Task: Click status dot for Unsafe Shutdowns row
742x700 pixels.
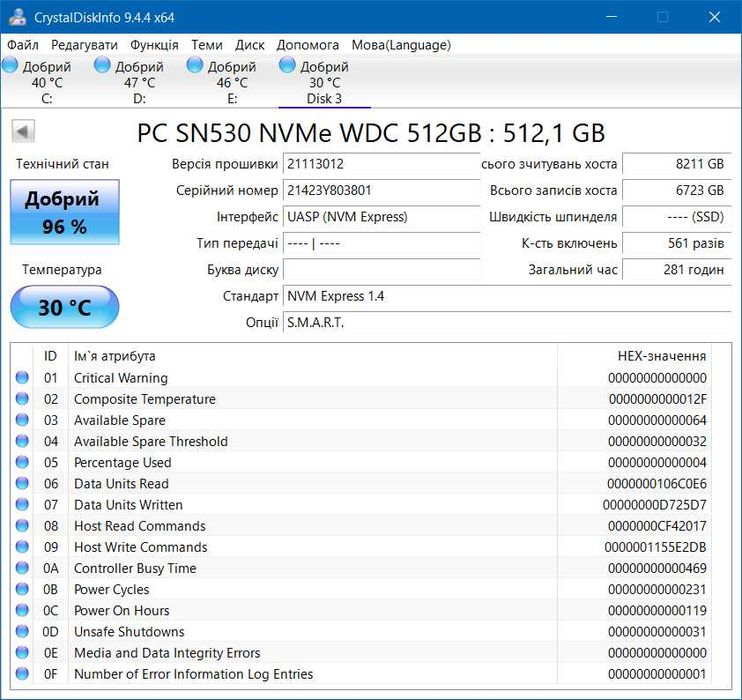Action: click(x=22, y=631)
